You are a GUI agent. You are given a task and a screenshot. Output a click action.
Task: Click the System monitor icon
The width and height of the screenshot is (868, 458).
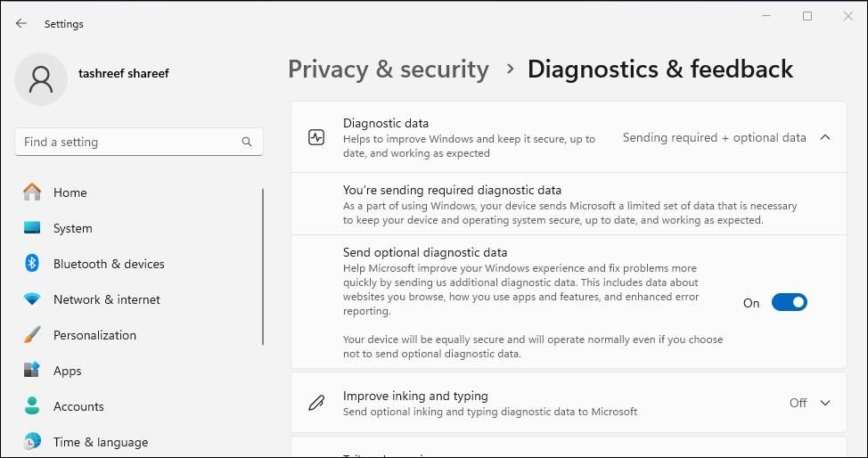pyautogui.click(x=32, y=228)
